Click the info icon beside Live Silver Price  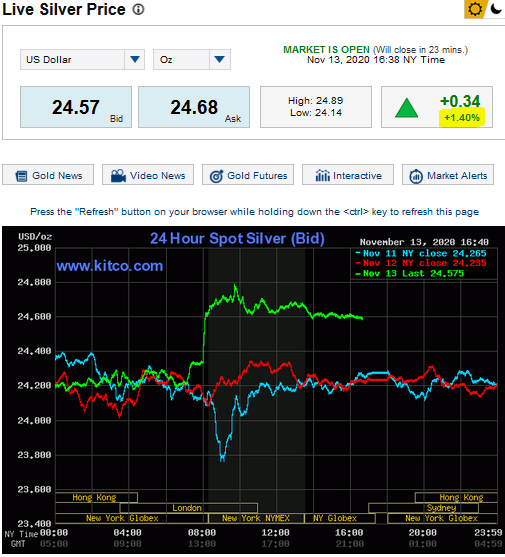[139, 9]
